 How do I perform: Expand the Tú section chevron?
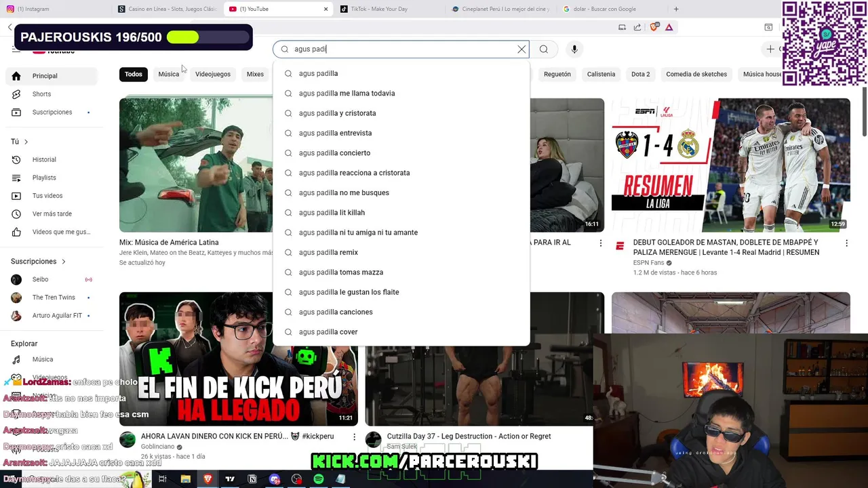coord(26,142)
